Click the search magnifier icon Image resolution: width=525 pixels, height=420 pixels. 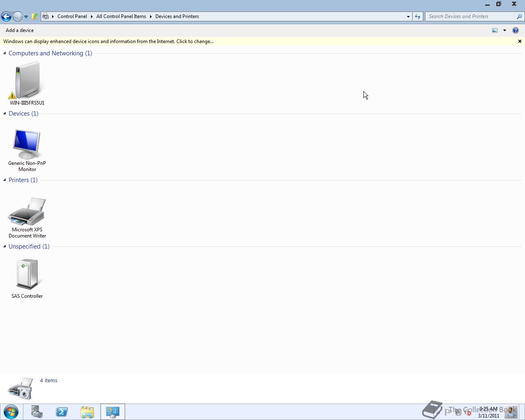click(x=519, y=16)
